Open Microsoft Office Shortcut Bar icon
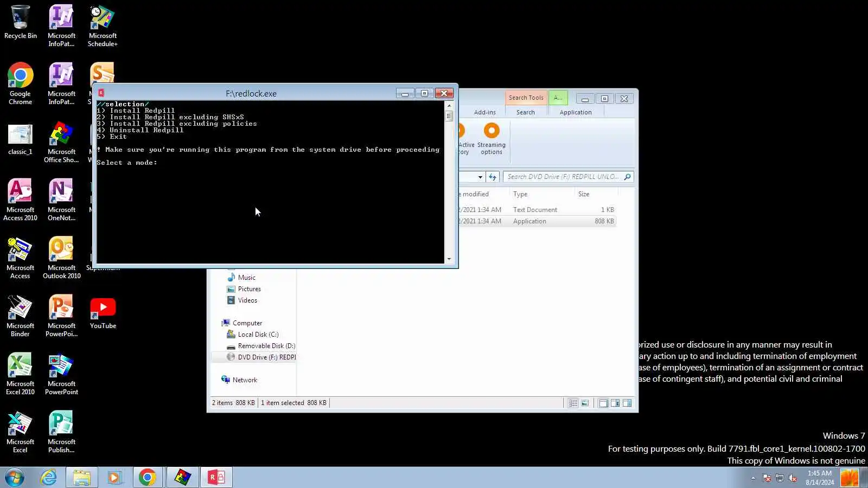This screenshot has width=868, height=488. (61, 142)
